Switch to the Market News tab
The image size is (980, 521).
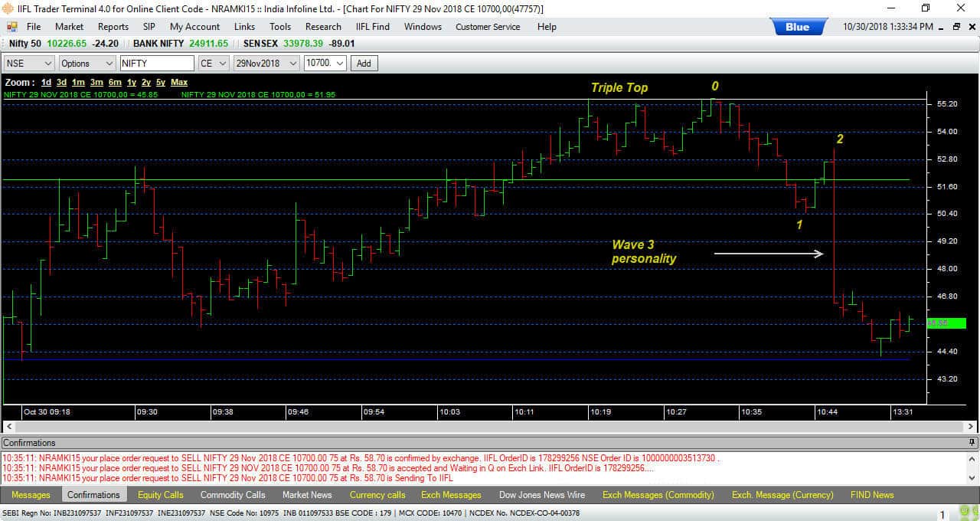(307, 495)
